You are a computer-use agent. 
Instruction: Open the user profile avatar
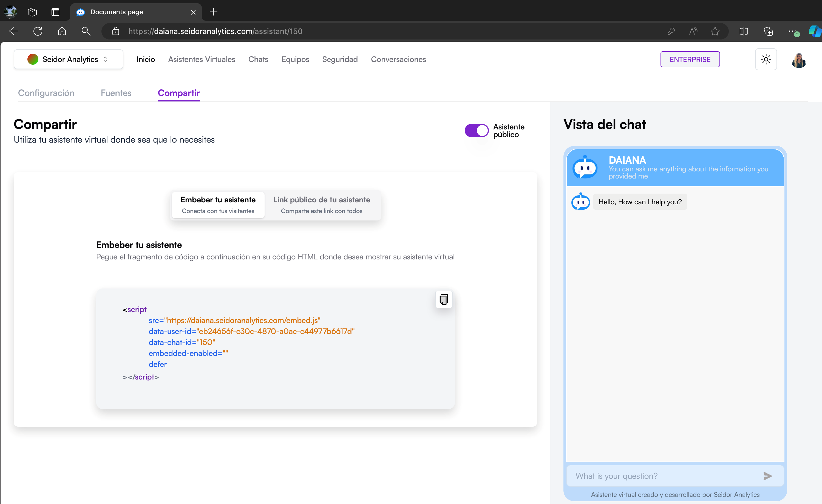(798, 60)
